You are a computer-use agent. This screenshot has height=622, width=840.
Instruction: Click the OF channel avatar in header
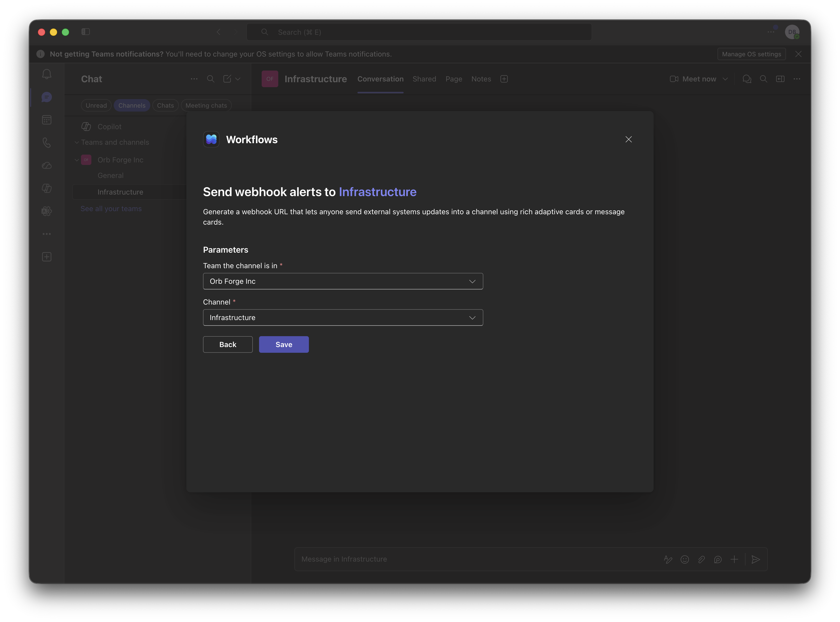click(270, 79)
